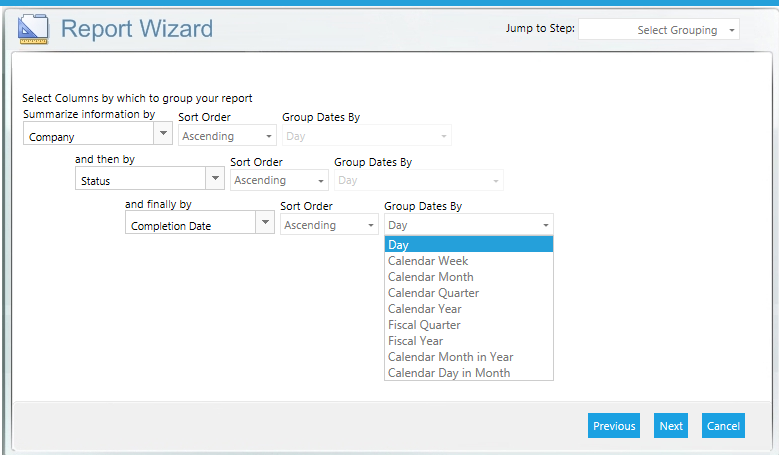Click the Report Wizard logo icon
The width and height of the screenshot is (779, 455).
33,29
